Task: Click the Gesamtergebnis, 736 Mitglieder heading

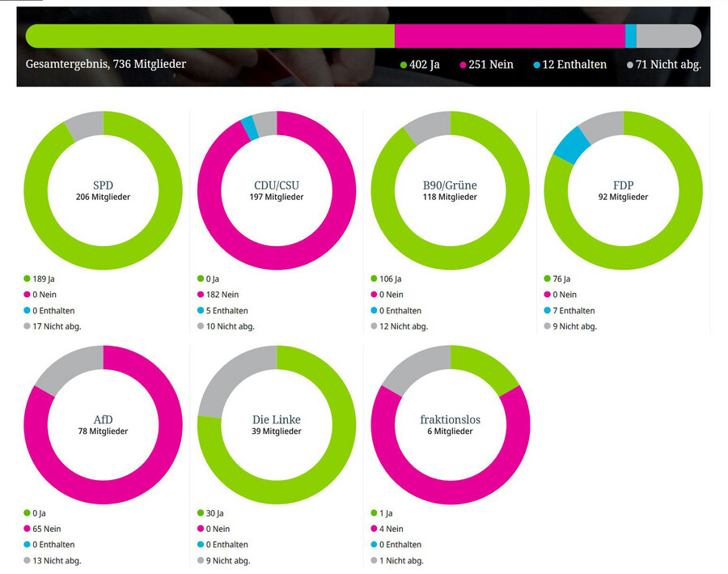Action: click(x=106, y=64)
